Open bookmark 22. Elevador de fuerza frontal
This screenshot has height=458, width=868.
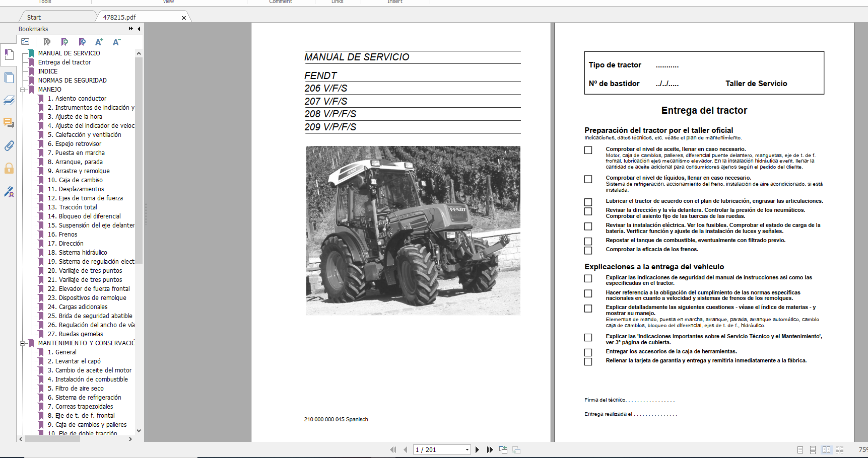[89, 289]
